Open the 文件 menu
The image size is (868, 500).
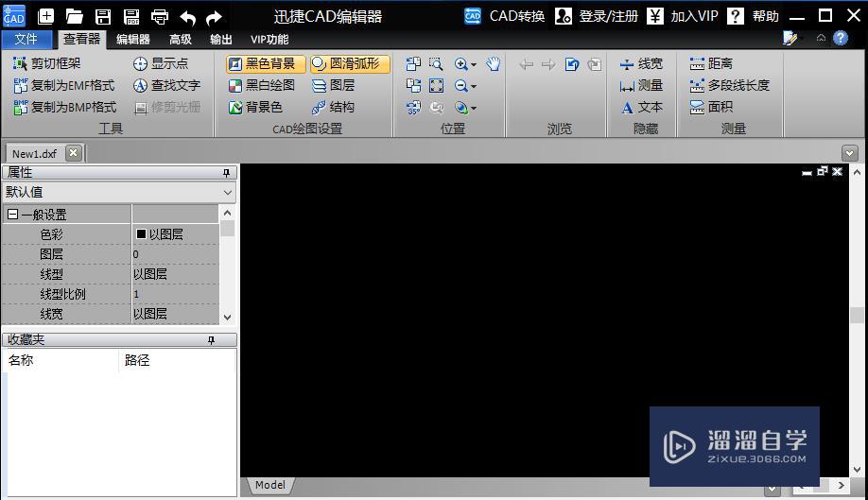pos(26,40)
